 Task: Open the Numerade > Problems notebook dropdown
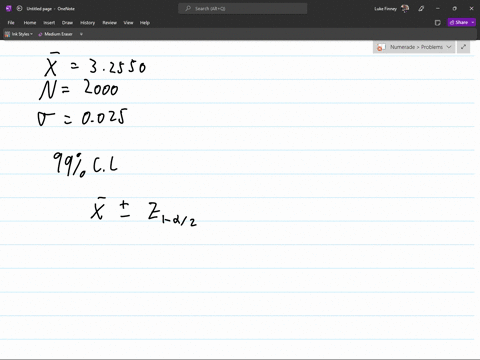[414, 47]
